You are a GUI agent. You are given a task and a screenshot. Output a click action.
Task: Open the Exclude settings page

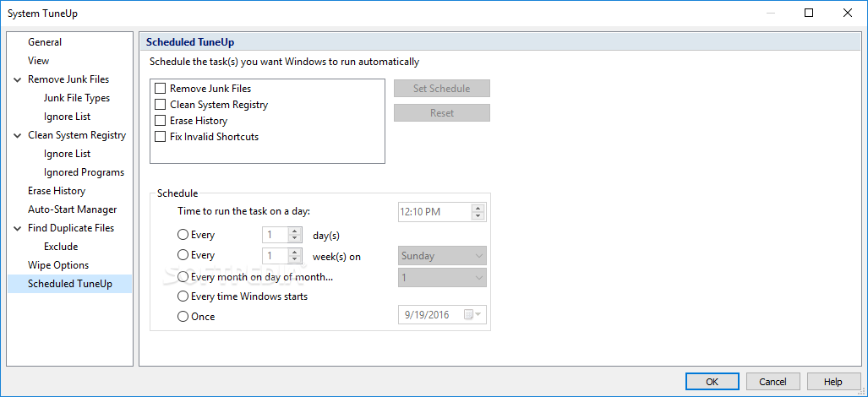61,247
